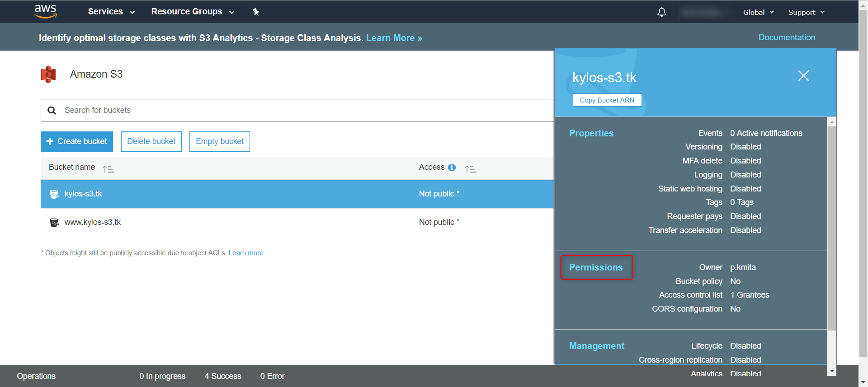868x387 pixels.
Task: Open the Global region dropdown
Action: (x=758, y=12)
